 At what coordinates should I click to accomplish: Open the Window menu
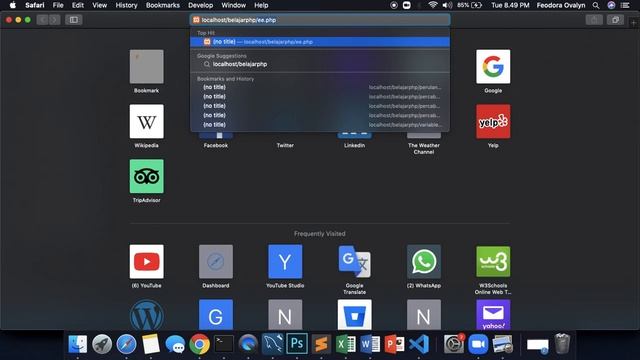pyautogui.click(x=233, y=5)
